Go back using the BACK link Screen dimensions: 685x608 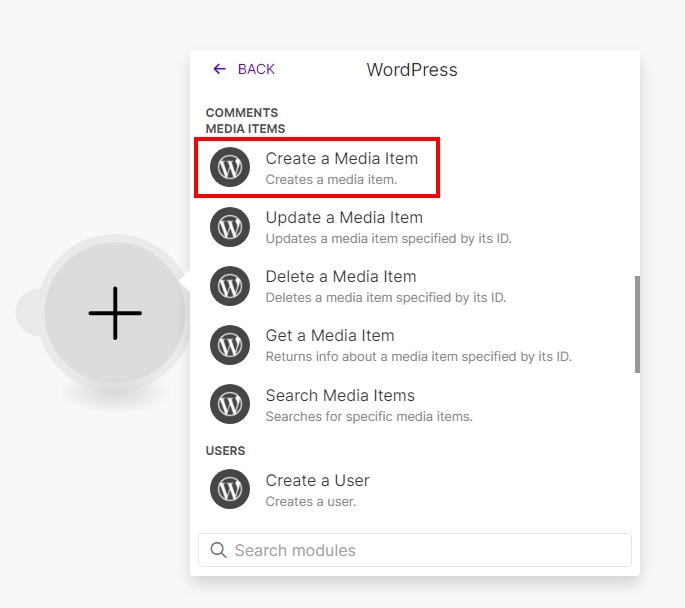255,69
